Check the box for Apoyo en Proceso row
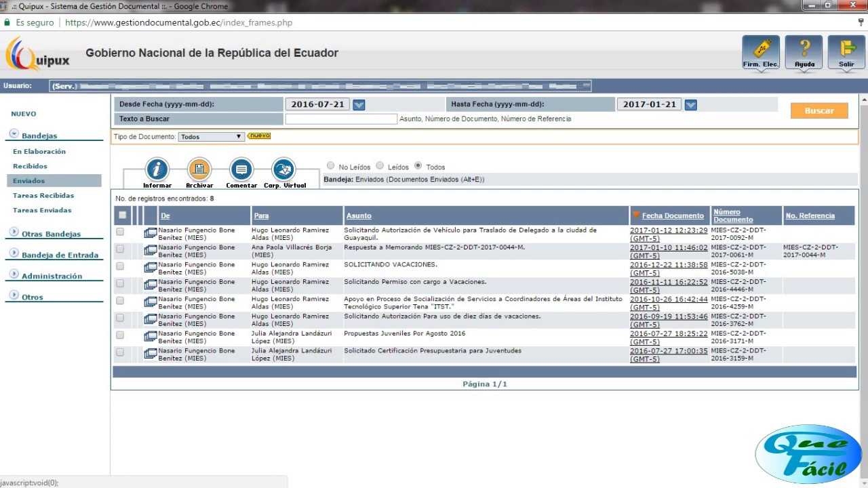 (120, 301)
